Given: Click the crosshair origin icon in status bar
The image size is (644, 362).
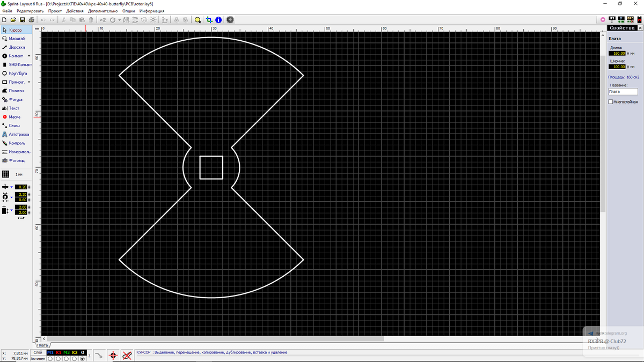Looking at the screenshot, I should point(113,355).
